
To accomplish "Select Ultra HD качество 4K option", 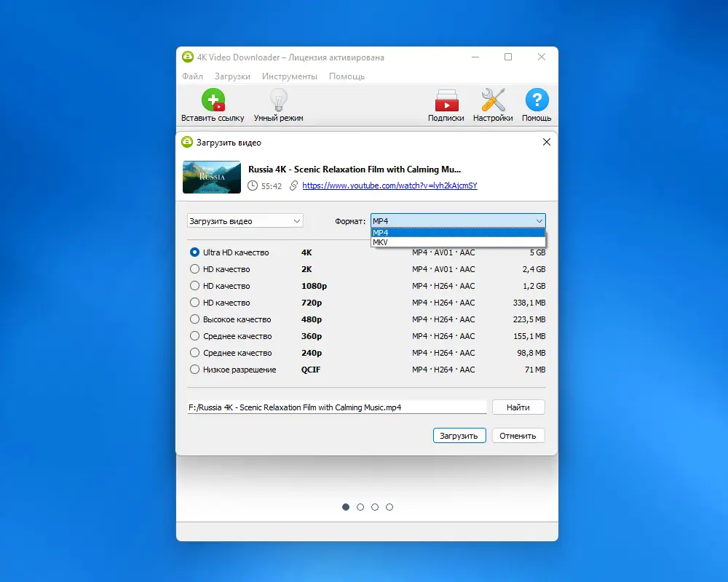I will [194, 252].
